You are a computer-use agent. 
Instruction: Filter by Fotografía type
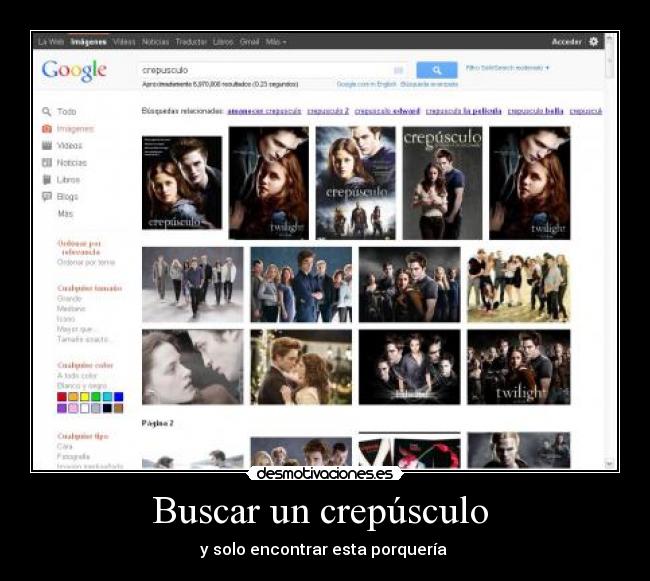click(73, 456)
